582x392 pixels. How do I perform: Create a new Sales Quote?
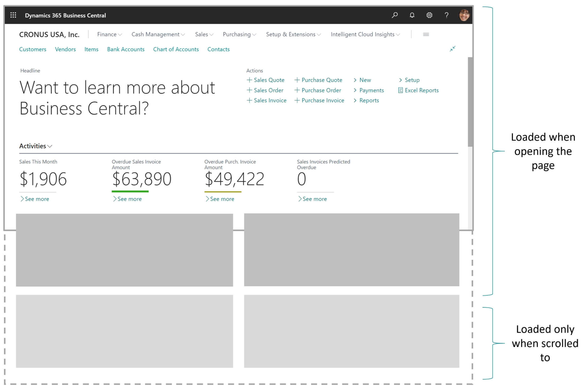(265, 80)
